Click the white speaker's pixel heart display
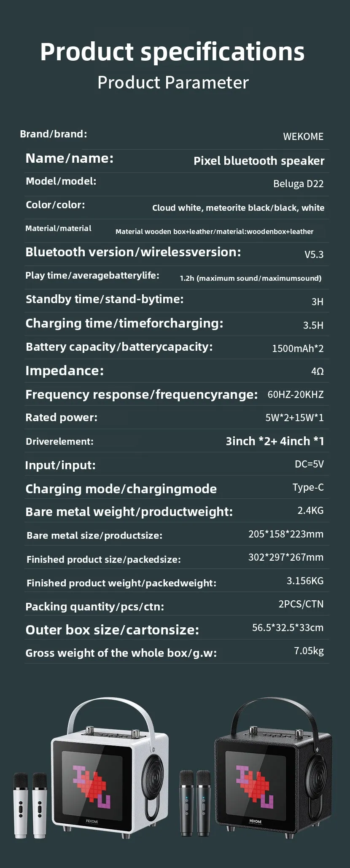350x868 pixels. [92, 787]
